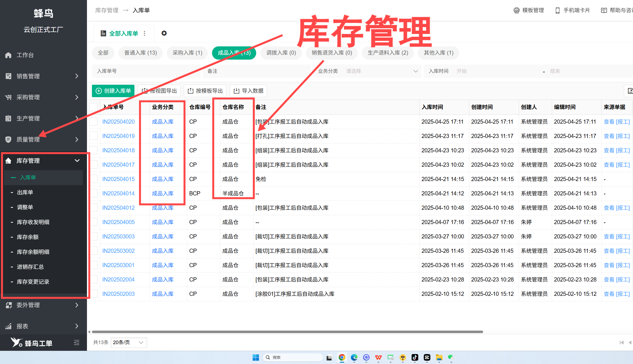
Task: Open list settings via the gear icon
Action: [x=164, y=33]
